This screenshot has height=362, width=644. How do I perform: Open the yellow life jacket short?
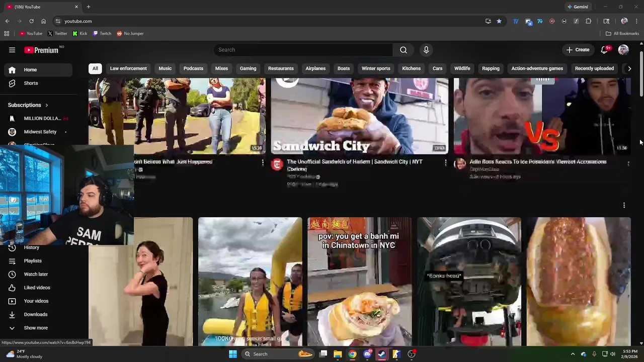[250, 282]
